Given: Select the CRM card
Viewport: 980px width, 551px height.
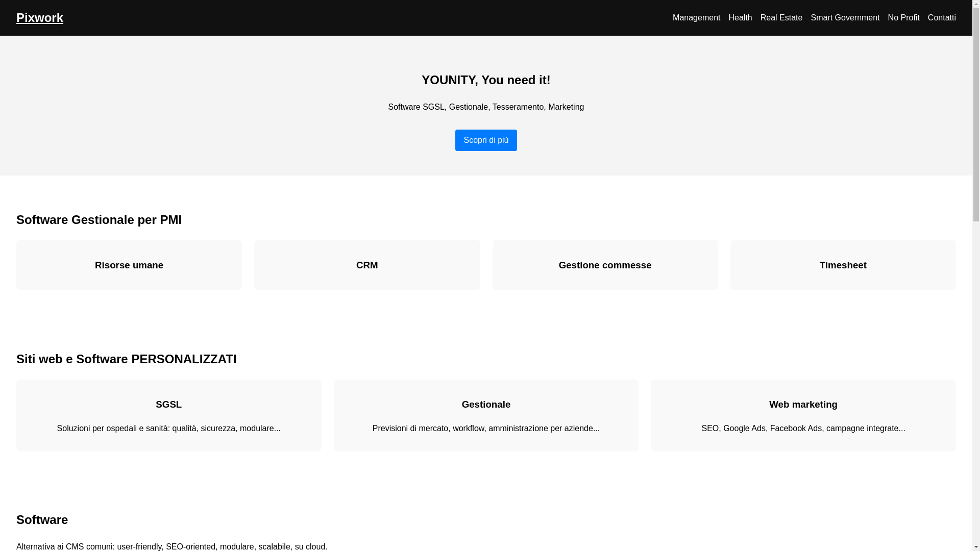Looking at the screenshot, I should tap(367, 265).
